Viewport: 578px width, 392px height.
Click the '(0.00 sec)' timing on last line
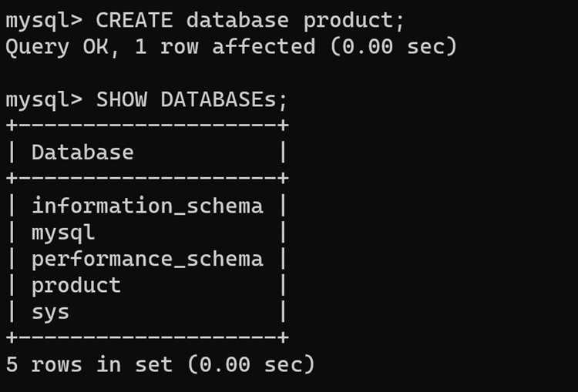[251, 364]
